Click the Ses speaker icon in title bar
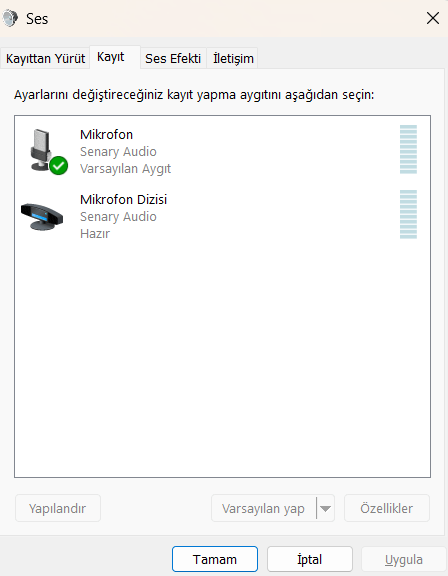The width and height of the screenshot is (448, 576). tap(10, 18)
